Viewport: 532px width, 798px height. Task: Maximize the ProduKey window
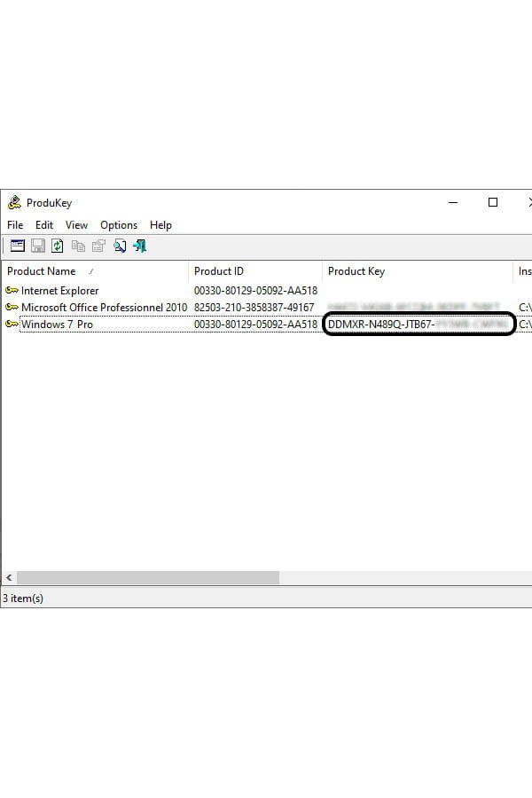click(493, 202)
